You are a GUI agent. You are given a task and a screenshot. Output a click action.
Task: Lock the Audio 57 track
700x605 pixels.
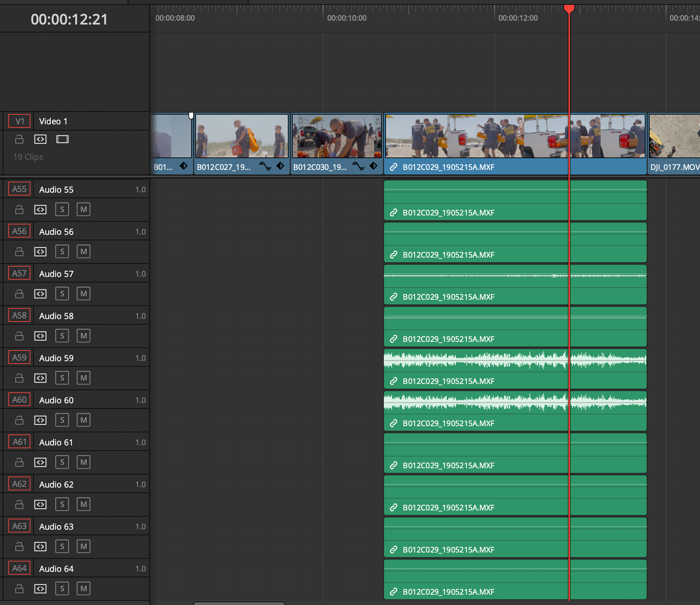click(x=19, y=294)
